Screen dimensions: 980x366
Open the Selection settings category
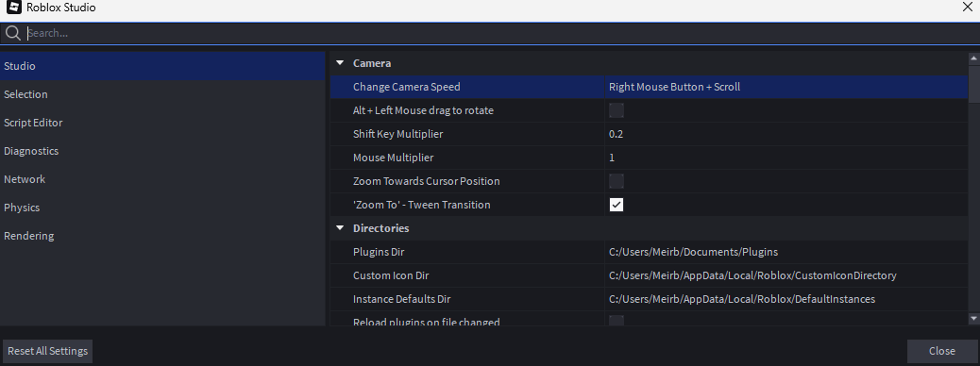(162, 94)
